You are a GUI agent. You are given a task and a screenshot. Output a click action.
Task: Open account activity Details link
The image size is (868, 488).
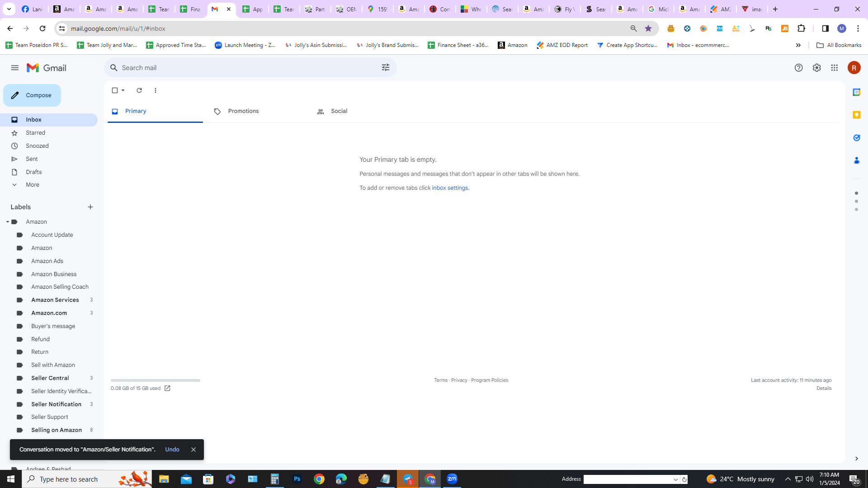tap(824, 389)
